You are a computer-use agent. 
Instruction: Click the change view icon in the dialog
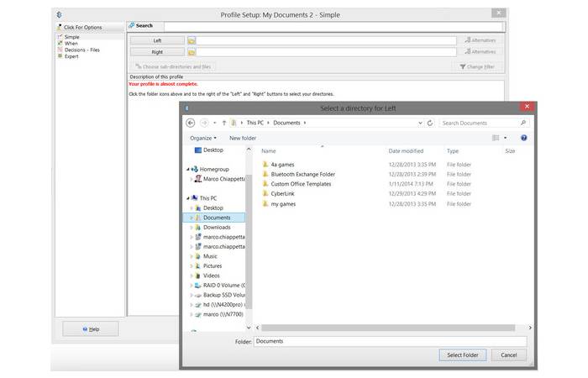click(496, 138)
